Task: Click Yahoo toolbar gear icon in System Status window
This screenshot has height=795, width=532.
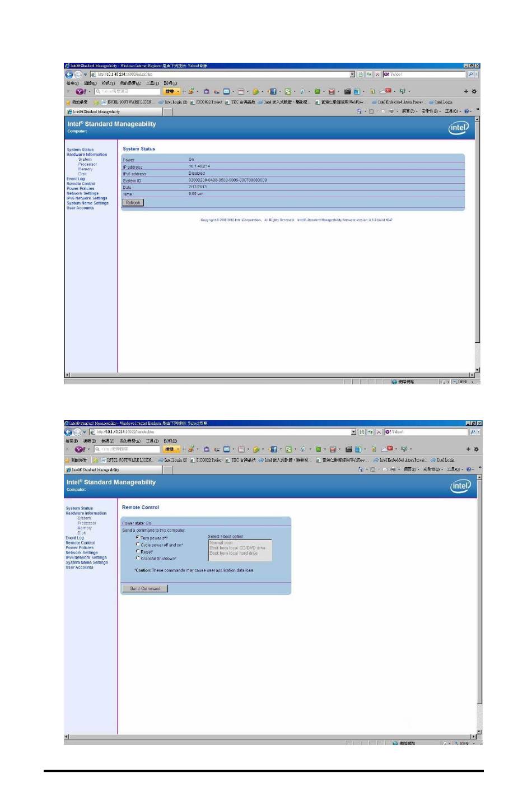Action: tap(474, 91)
